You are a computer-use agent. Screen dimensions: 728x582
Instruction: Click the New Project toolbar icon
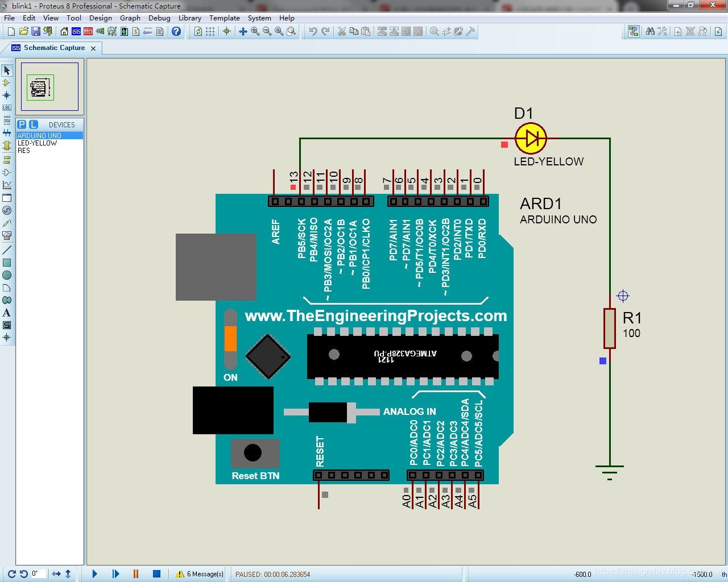pos(11,31)
